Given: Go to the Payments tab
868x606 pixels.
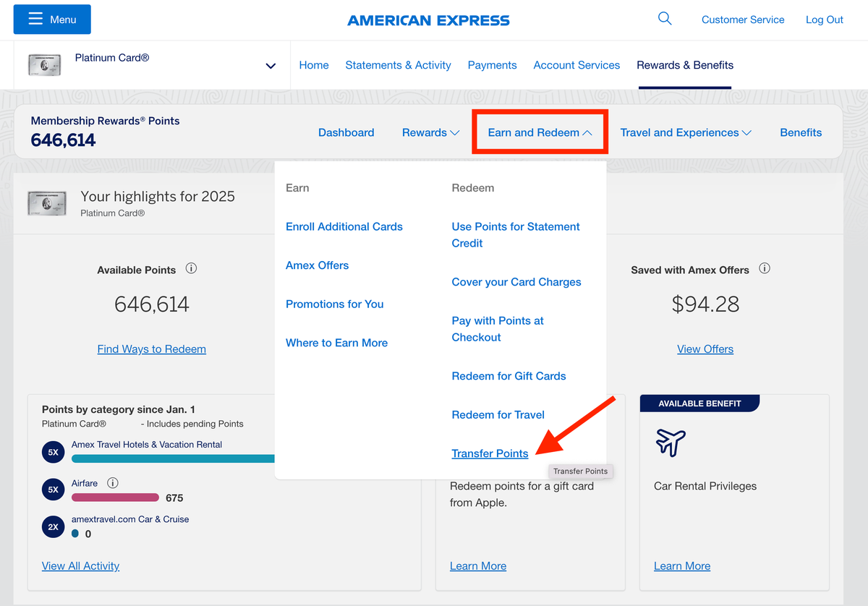Looking at the screenshot, I should [492, 65].
